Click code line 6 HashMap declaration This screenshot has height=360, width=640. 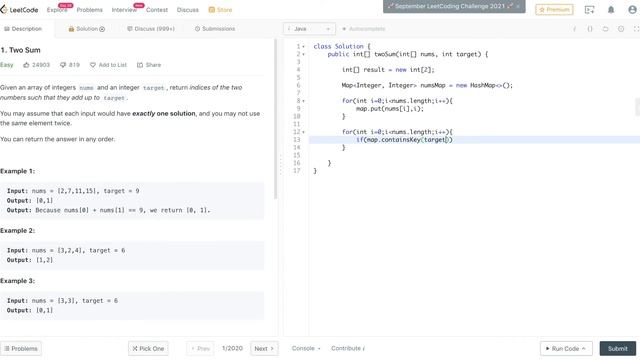pyautogui.click(x=427, y=85)
